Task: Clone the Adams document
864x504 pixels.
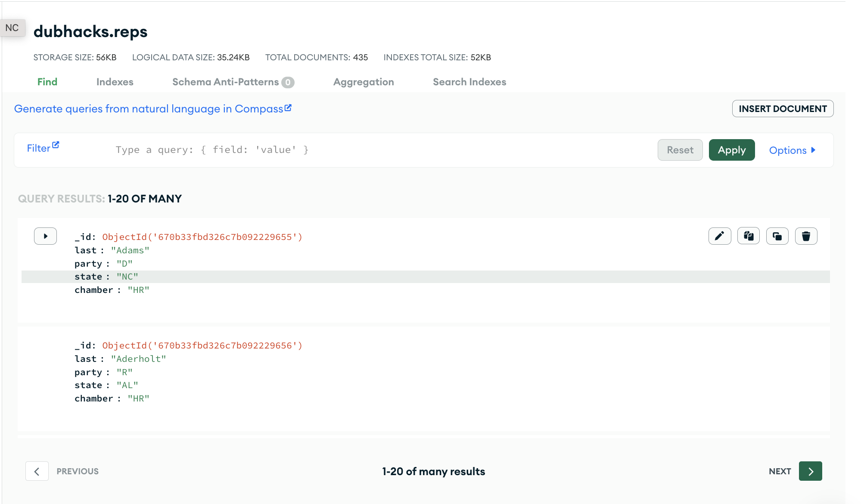Action: [x=777, y=236]
